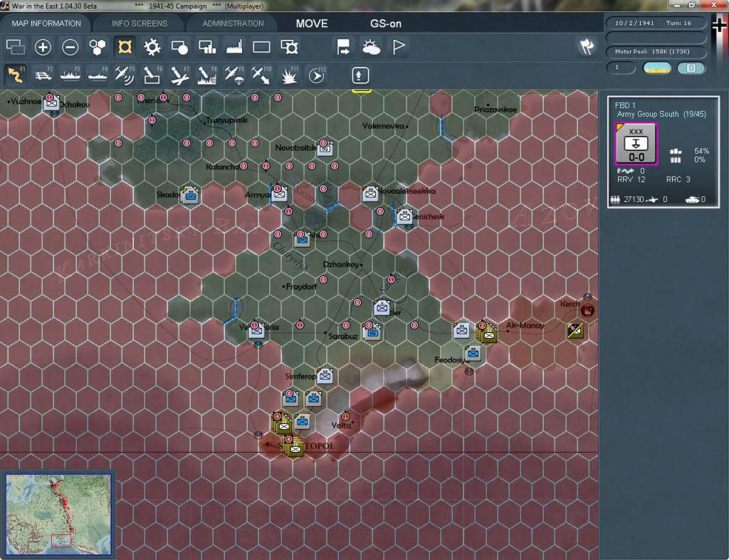
Task: Click the 10/2/1941 Turn 16 date bar
Action: (x=656, y=23)
